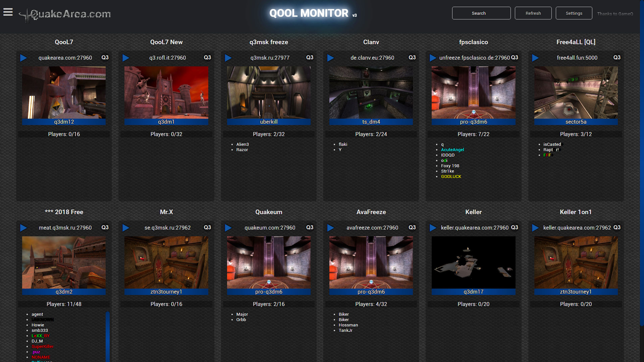Click play icon for free4all.fun:5000

click(x=535, y=58)
